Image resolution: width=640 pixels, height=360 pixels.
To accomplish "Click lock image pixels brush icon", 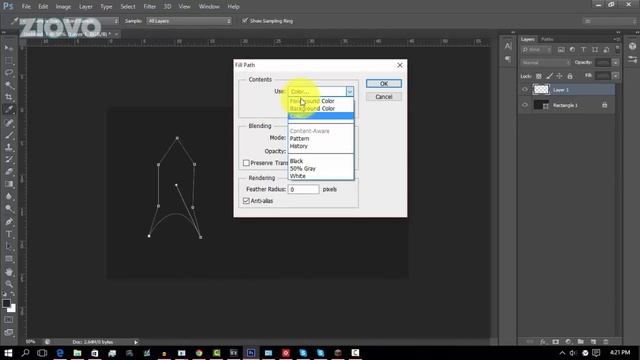I will (x=549, y=76).
